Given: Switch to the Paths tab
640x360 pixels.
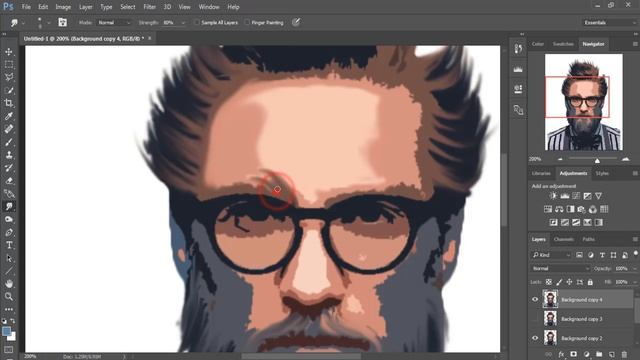Looking at the screenshot, I should click(x=588, y=239).
